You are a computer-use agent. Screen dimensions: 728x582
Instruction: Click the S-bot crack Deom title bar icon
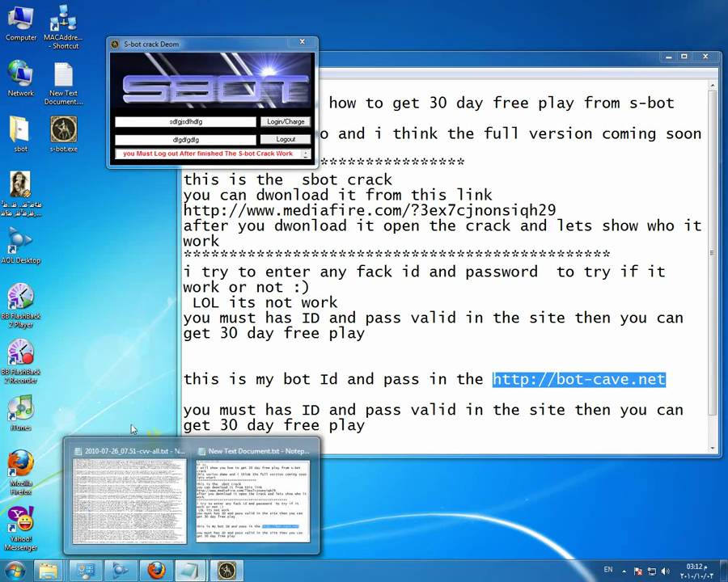click(x=115, y=44)
